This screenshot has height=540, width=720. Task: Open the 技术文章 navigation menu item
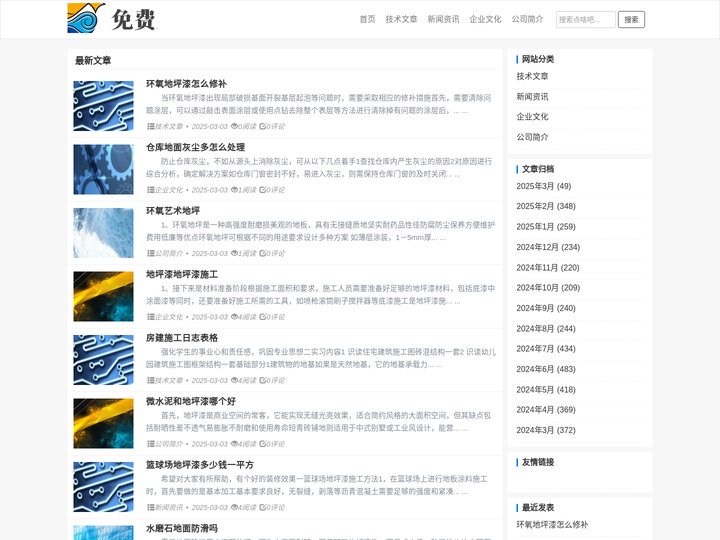point(401,19)
